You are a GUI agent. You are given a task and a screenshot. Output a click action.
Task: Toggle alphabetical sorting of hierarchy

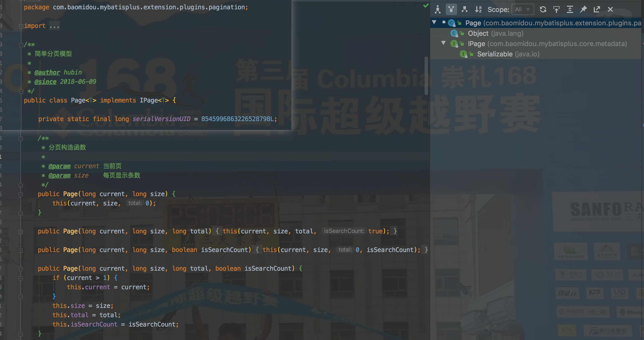point(478,9)
